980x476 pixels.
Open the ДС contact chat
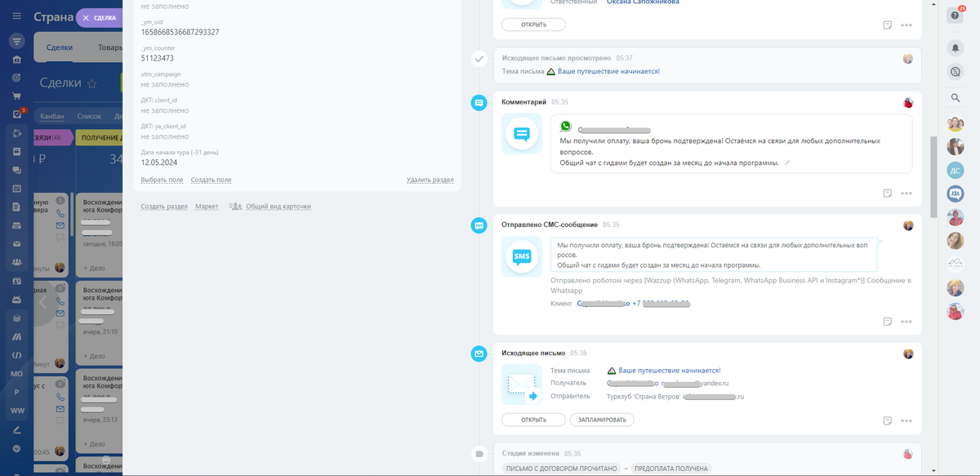(955, 171)
